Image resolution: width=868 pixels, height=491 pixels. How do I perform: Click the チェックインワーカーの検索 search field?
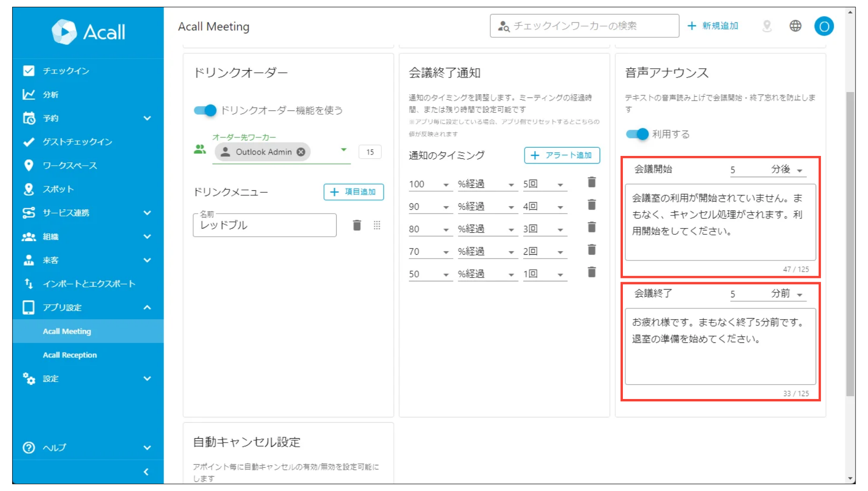584,26
